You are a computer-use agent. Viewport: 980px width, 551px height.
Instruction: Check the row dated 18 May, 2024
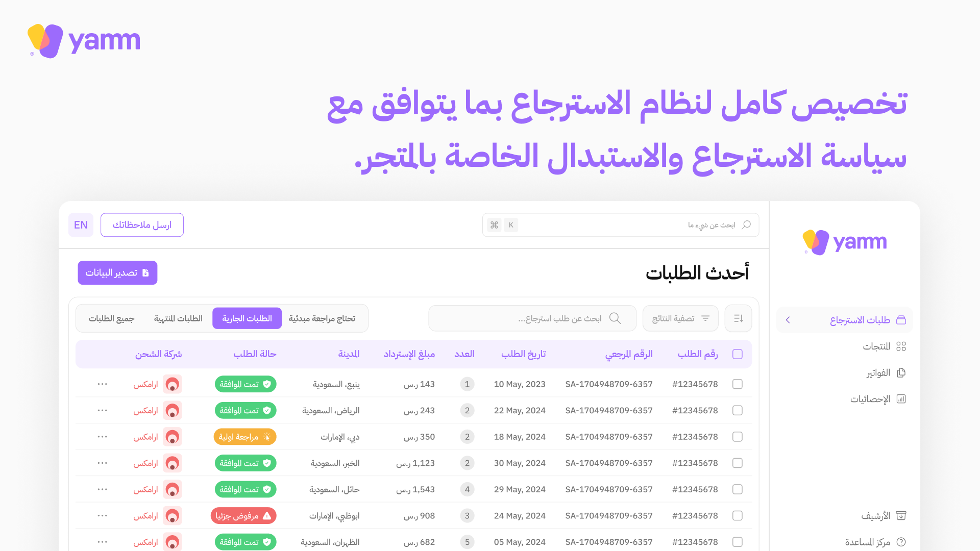coord(737,437)
